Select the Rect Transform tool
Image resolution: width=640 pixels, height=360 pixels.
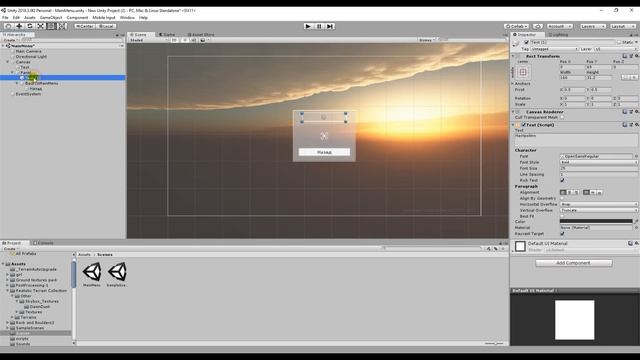(51, 26)
